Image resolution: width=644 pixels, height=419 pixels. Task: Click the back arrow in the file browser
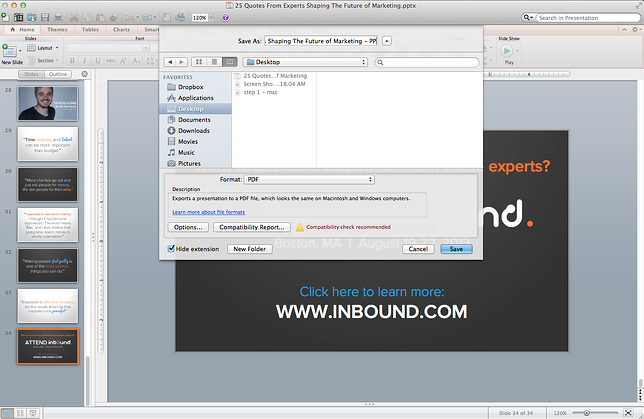[x=169, y=62]
